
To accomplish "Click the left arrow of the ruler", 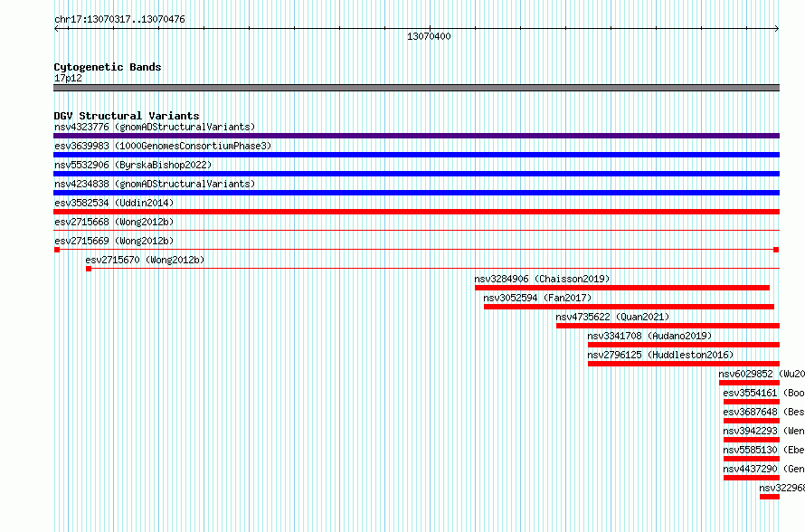I will [56, 29].
